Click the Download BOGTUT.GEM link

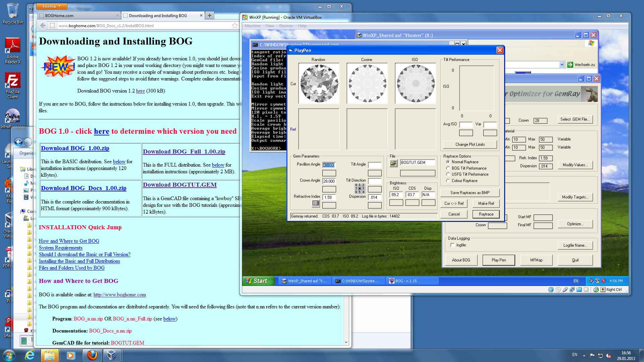click(x=180, y=185)
